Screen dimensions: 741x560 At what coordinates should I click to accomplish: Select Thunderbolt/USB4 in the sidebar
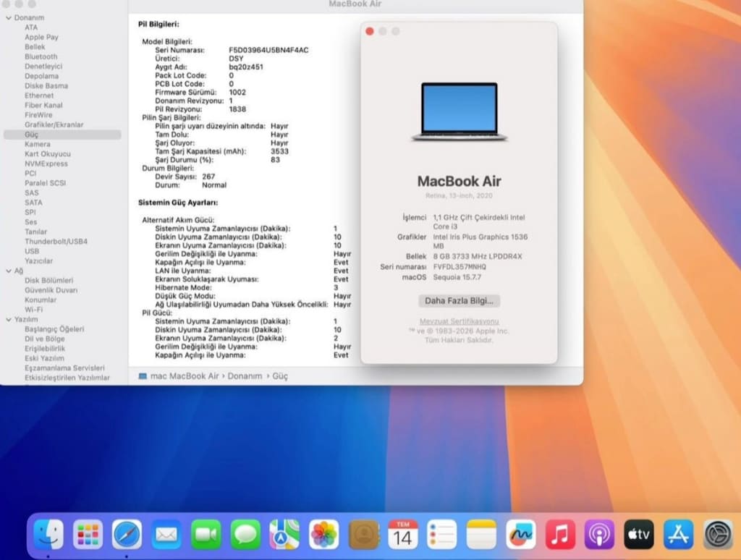[x=56, y=242]
